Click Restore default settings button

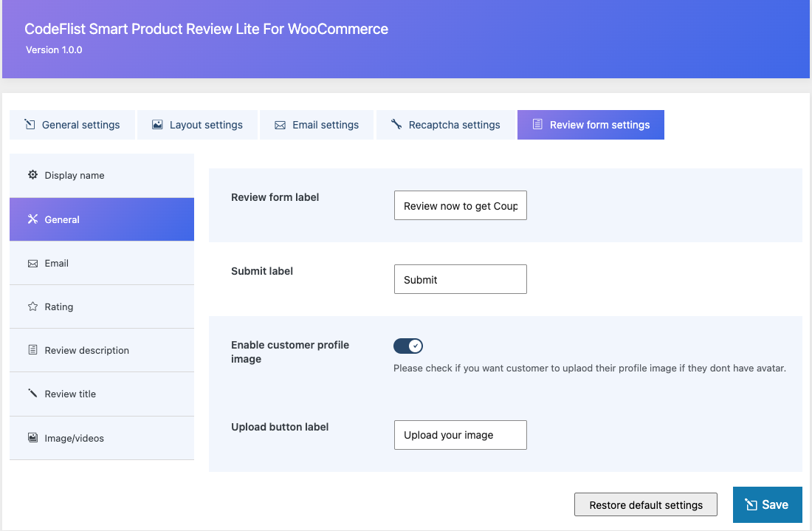coord(646,504)
